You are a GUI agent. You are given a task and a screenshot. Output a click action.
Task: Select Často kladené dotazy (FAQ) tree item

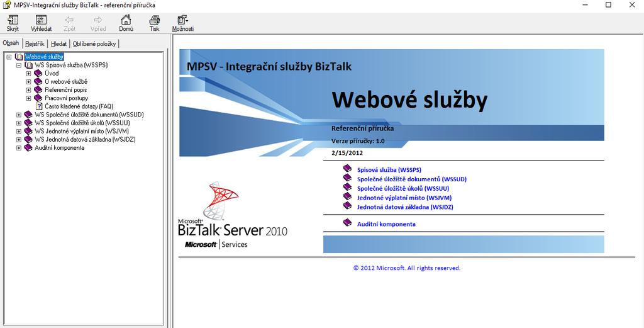click(x=79, y=106)
